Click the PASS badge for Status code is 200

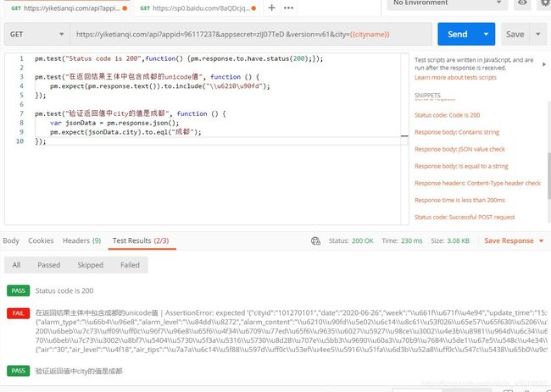(19, 290)
